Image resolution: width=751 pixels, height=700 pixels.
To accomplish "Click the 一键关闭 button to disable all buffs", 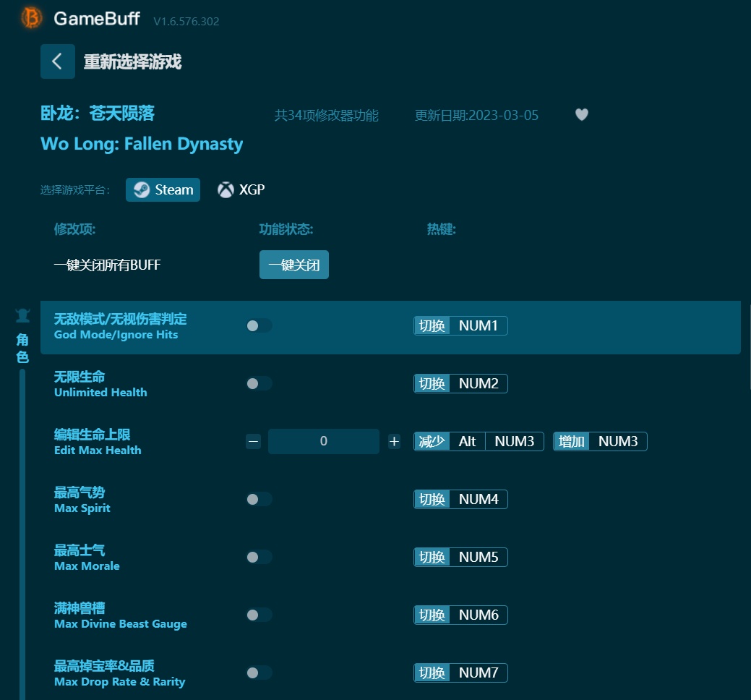I will click(294, 265).
